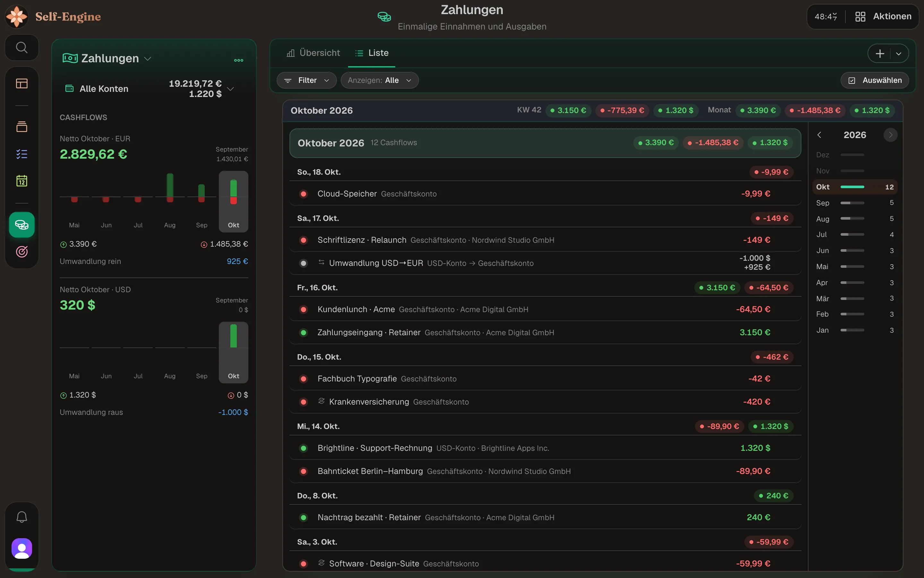Click the green status dot for Brightline Support-Rechnung

coord(304,448)
